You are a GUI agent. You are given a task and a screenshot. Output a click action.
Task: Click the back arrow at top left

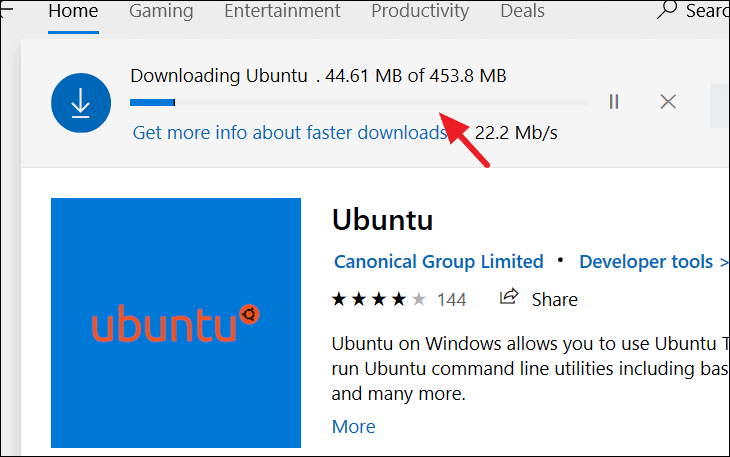(6, 10)
